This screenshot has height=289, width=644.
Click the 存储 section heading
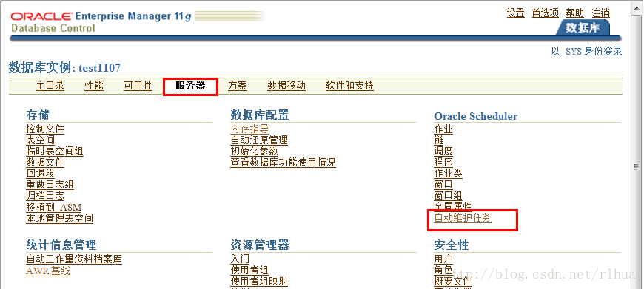coord(38,115)
